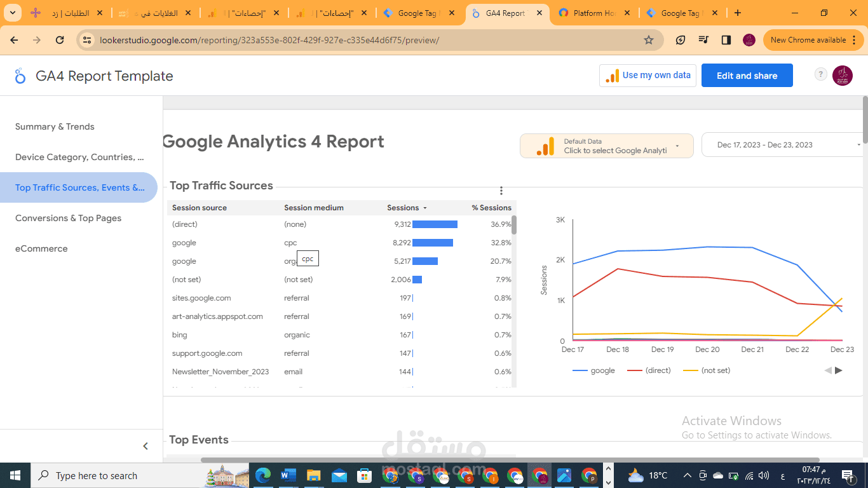
Task: Click the (direct) entry in chart legend
Action: (649, 370)
